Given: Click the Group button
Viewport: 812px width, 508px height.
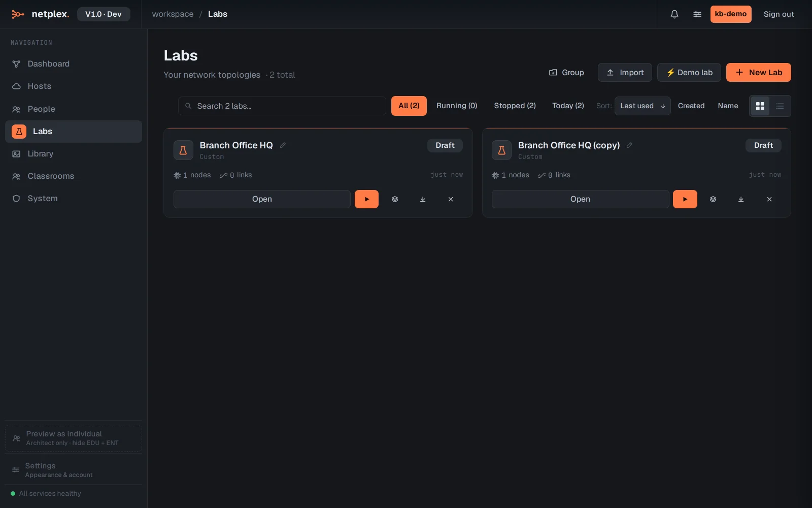Looking at the screenshot, I should coord(566,73).
